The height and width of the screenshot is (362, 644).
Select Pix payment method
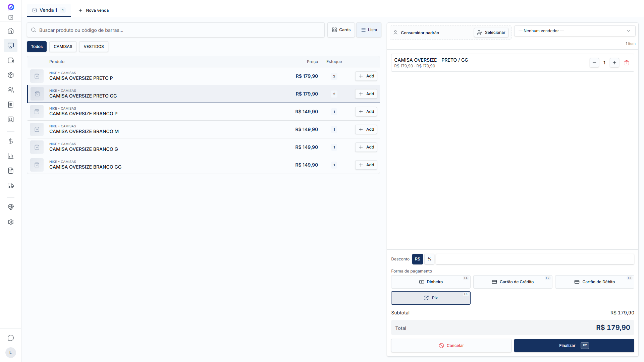tap(431, 298)
